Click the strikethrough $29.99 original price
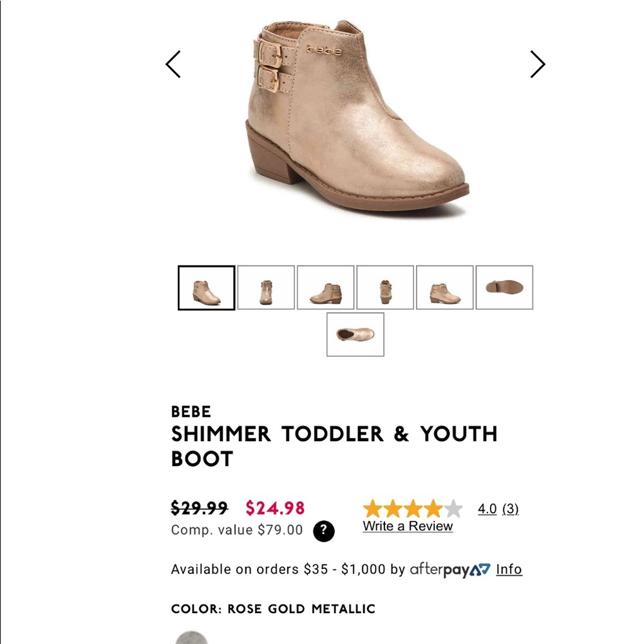Screen dimensions: 644x644 tap(198, 508)
